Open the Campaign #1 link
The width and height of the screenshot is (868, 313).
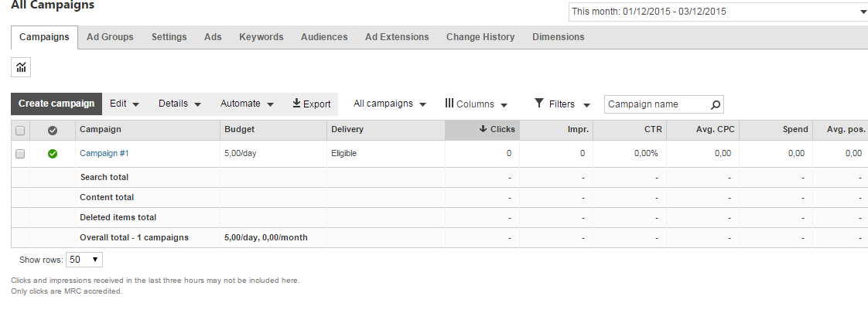104,154
